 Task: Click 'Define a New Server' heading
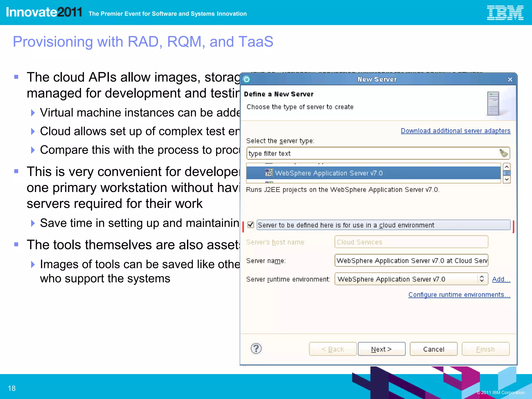(279, 94)
